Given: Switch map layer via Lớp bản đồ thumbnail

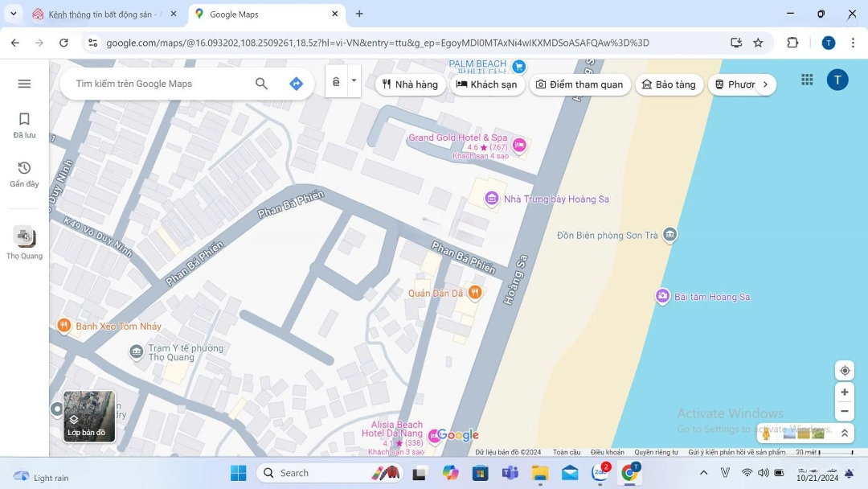Looking at the screenshot, I should coord(89,417).
